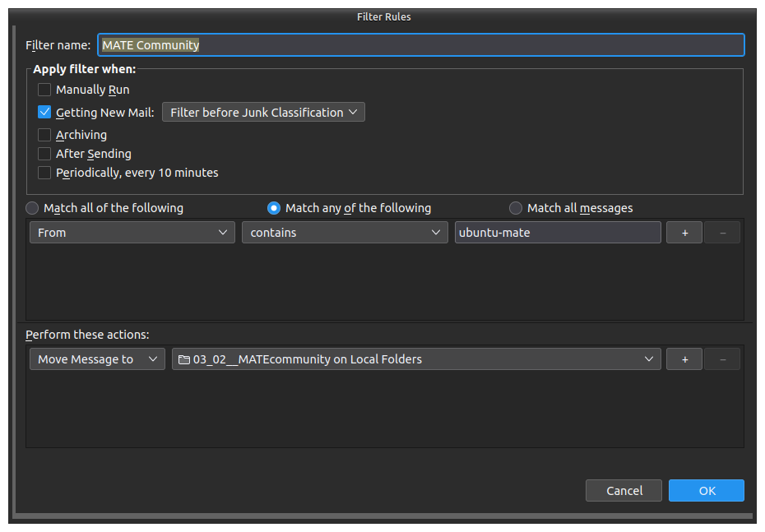Enable Periodically, every 10 minutes checkbox
This screenshot has width=765, height=532.
click(44, 173)
